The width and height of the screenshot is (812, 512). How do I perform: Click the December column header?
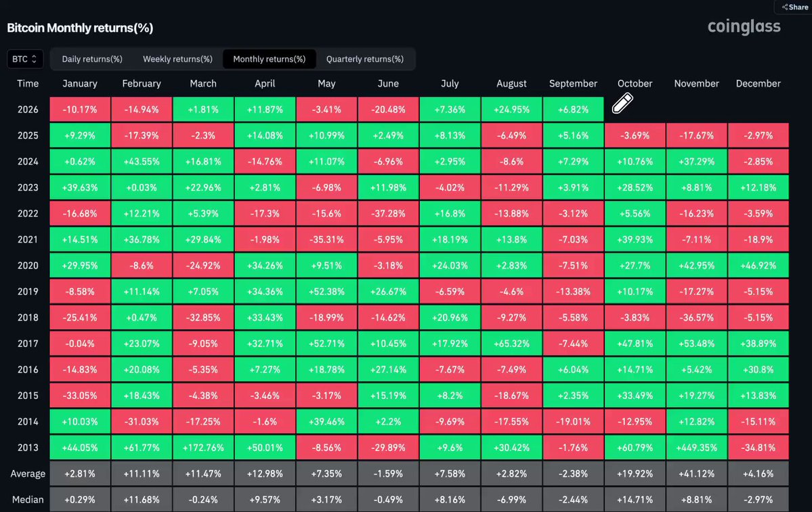[x=758, y=83]
